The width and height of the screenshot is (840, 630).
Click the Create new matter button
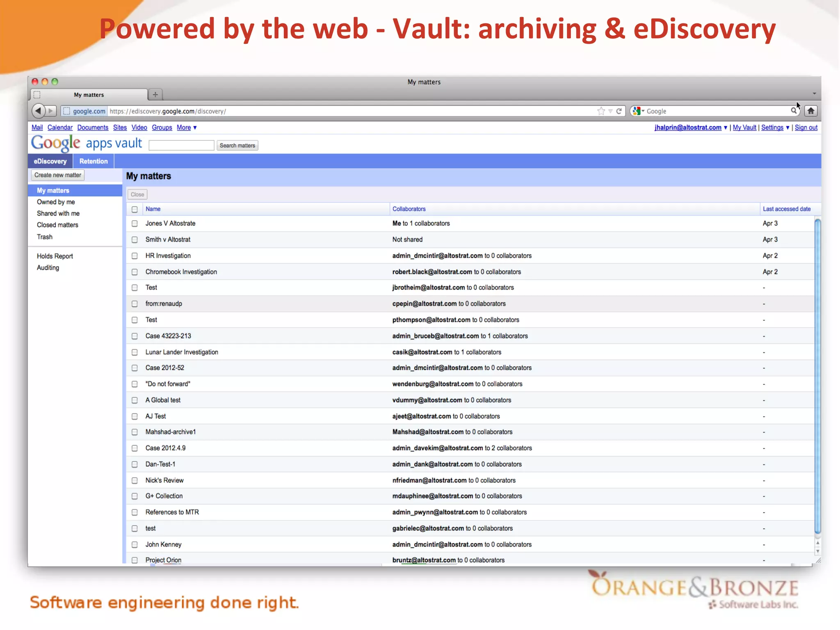58,175
